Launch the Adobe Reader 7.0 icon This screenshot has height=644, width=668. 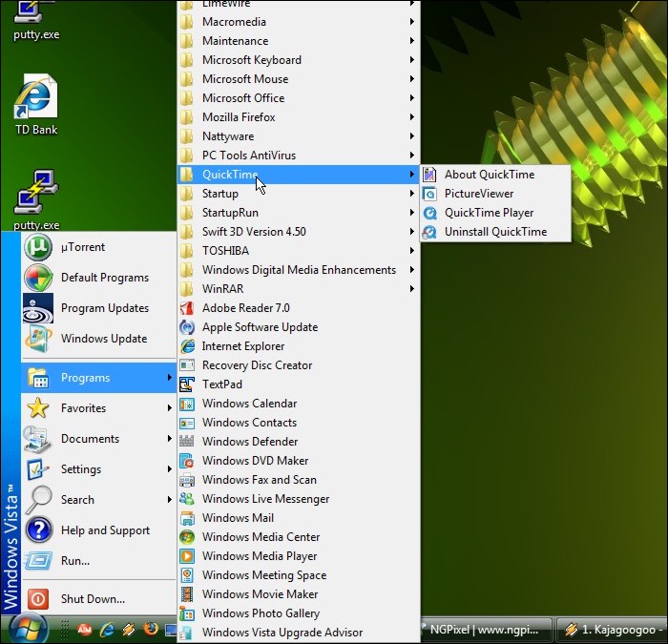[187, 308]
